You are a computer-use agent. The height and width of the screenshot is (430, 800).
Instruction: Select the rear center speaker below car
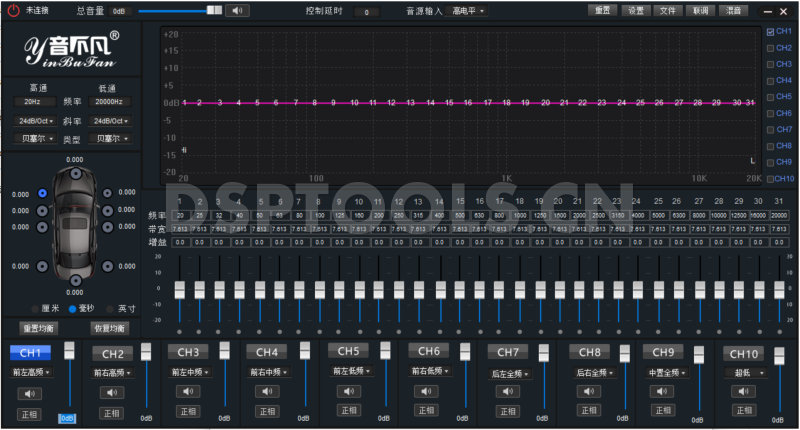(76, 281)
